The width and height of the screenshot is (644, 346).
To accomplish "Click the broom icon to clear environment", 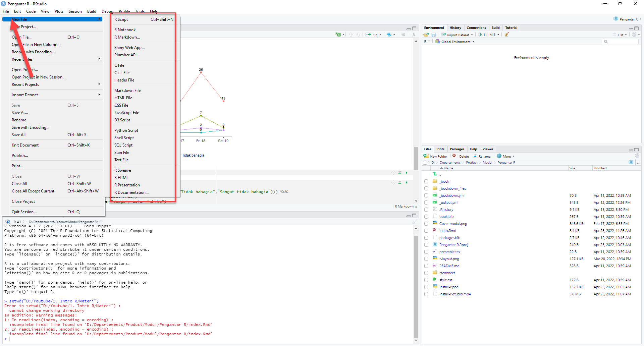I will tap(507, 35).
